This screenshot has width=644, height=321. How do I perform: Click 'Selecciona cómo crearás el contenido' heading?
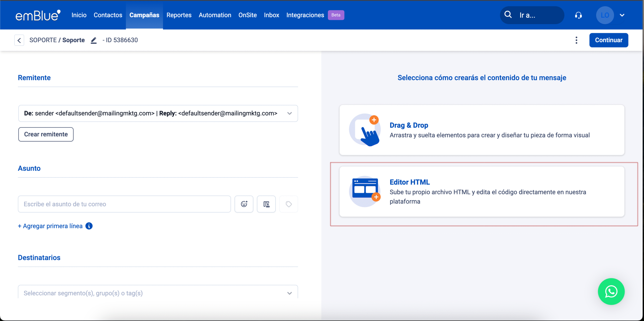click(482, 78)
